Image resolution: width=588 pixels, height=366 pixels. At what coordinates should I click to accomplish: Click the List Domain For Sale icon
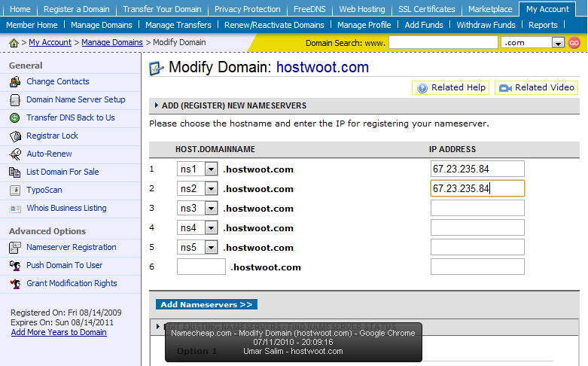(14, 172)
